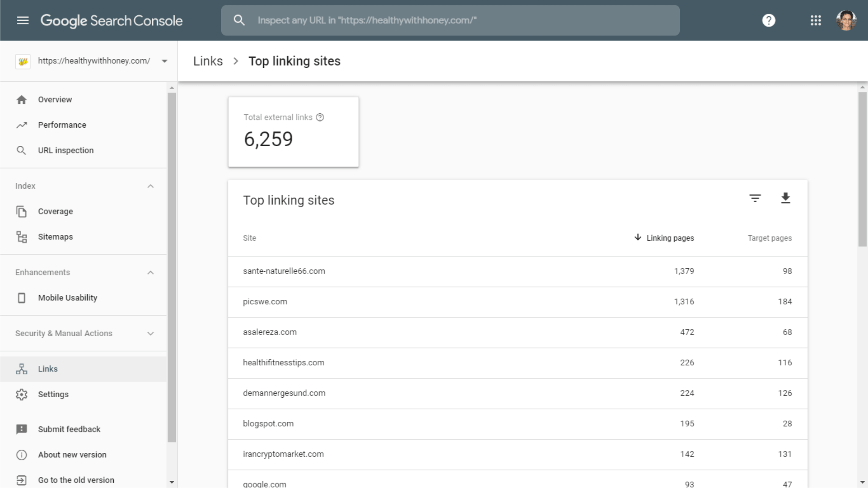Open the hamburger navigation menu
This screenshot has width=868, height=488.
[23, 20]
